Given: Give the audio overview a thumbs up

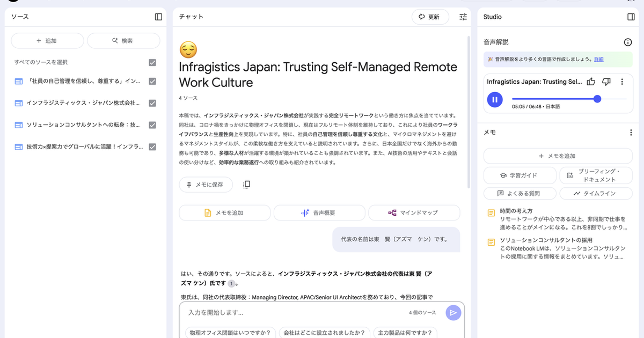Looking at the screenshot, I should click(x=591, y=82).
